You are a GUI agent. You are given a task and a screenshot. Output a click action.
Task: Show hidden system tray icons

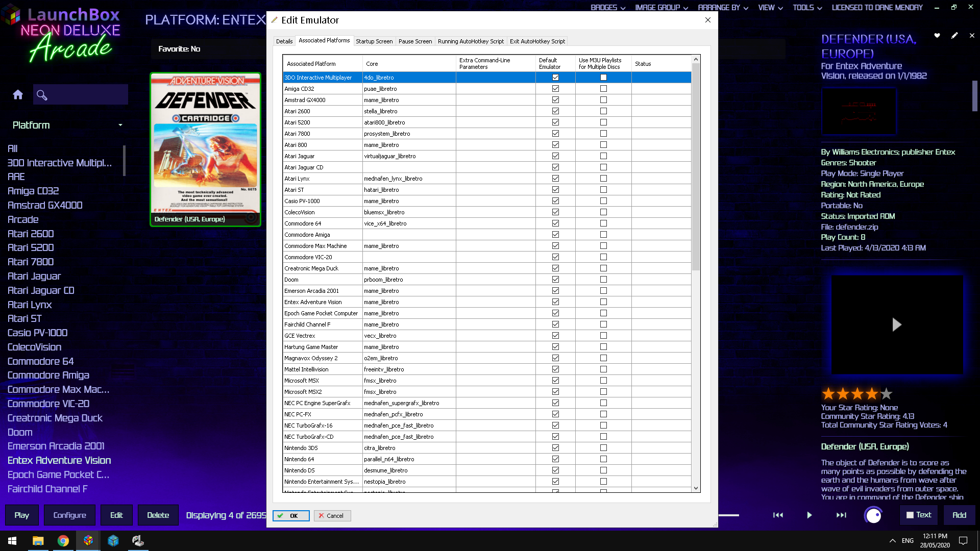click(892, 541)
